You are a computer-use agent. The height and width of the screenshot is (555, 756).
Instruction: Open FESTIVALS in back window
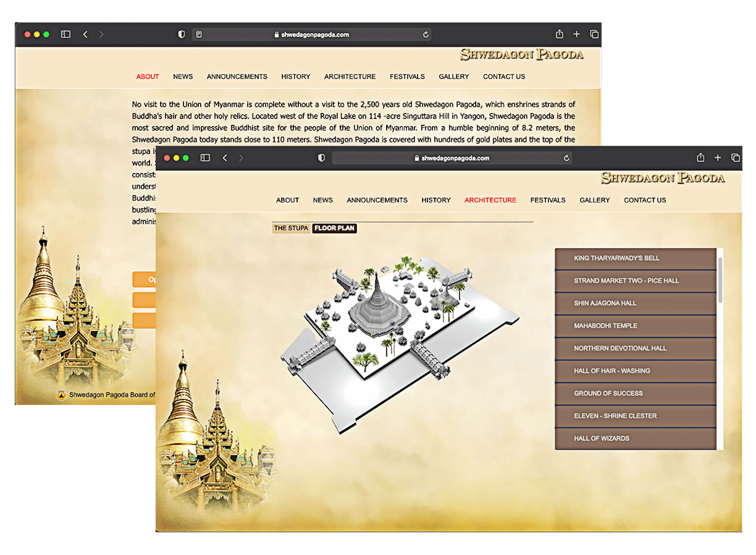pos(407,76)
